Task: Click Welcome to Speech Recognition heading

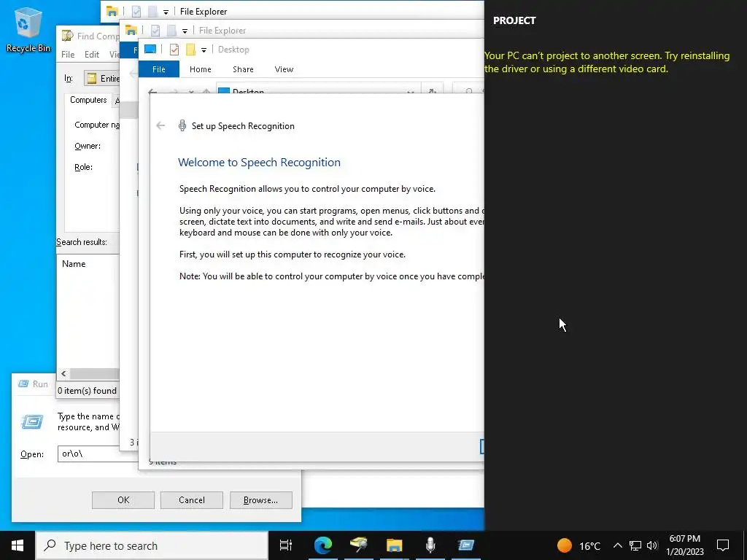Action: pyautogui.click(x=259, y=163)
